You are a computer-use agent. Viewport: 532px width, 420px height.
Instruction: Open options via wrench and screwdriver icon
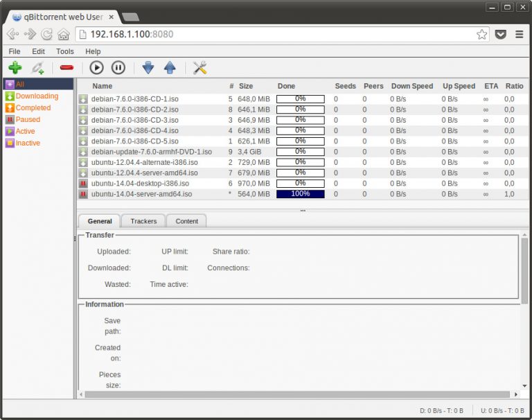click(199, 67)
